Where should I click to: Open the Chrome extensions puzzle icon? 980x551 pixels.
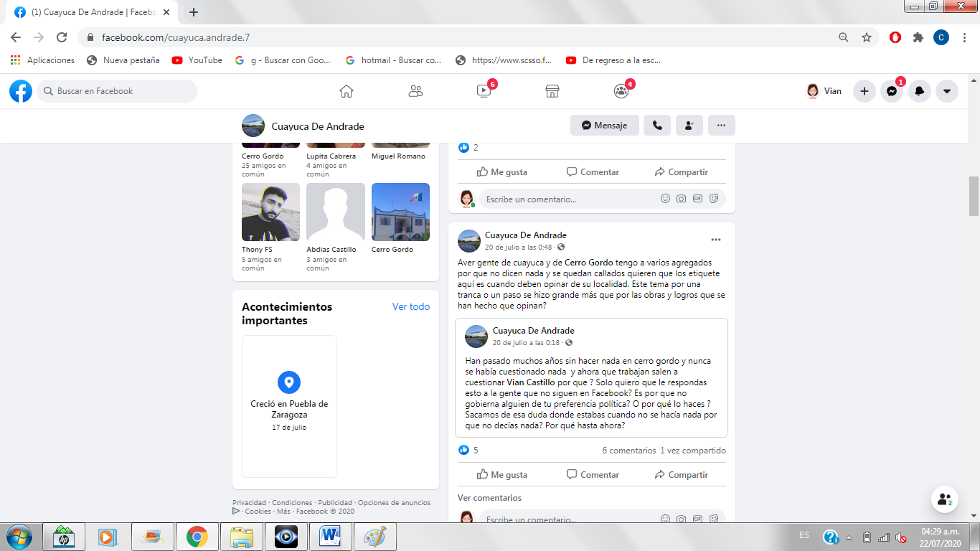pos(918,37)
